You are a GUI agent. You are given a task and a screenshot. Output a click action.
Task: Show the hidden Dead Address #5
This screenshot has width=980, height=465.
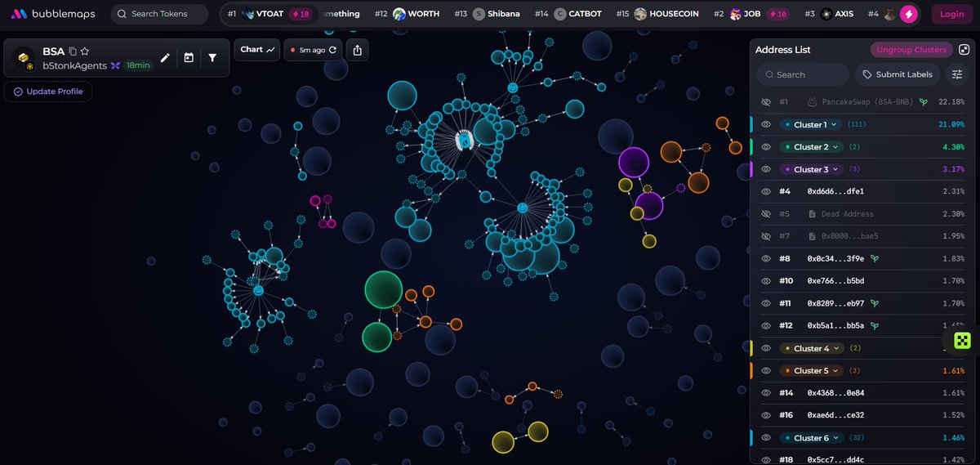click(766, 214)
